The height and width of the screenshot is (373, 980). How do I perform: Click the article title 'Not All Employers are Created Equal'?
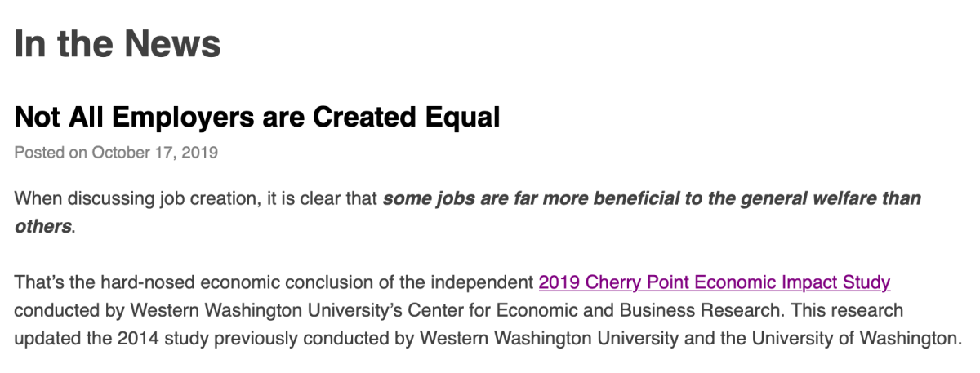pos(257,118)
